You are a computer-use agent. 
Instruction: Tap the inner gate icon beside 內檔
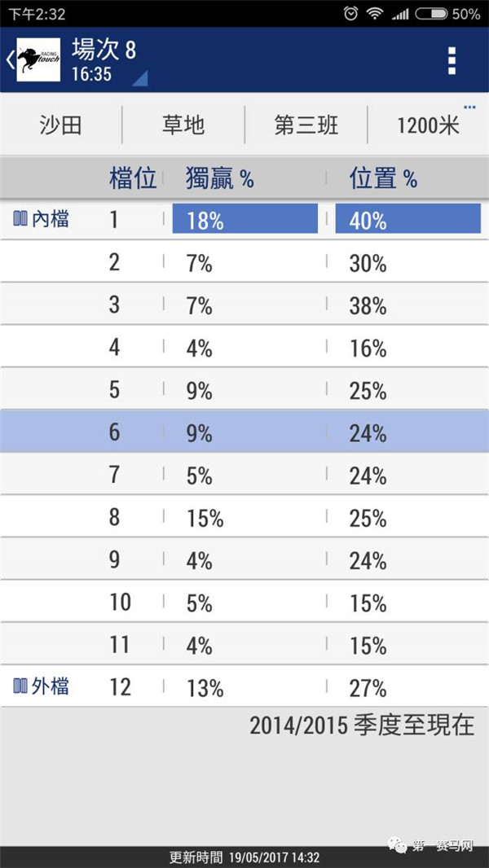[x=20, y=218]
